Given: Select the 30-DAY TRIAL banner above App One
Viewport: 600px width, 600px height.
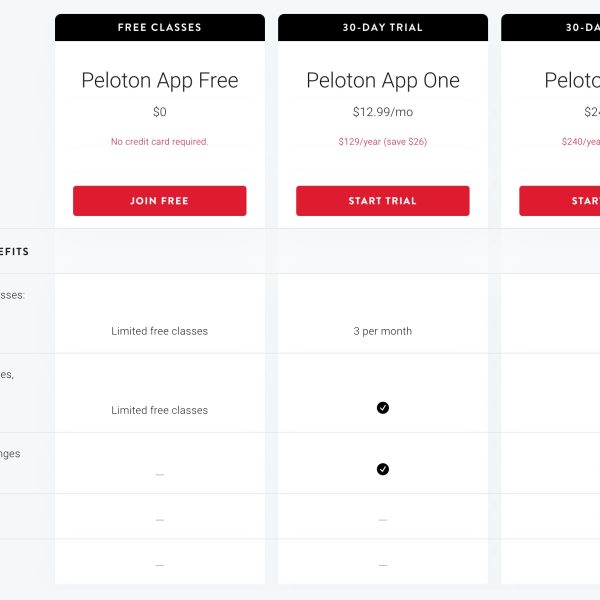Looking at the screenshot, I should point(382,28).
